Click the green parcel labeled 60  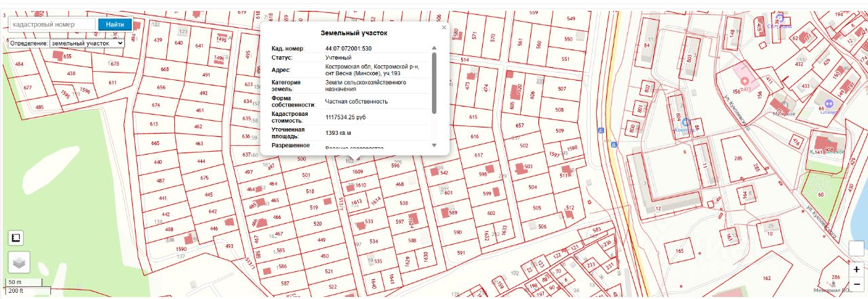[x=821, y=195]
